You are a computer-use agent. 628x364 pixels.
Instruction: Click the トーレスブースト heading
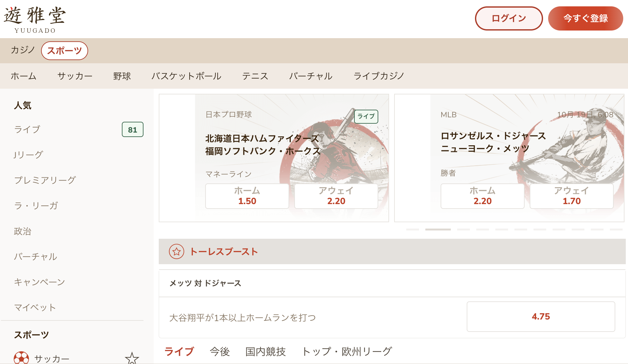coord(224,252)
